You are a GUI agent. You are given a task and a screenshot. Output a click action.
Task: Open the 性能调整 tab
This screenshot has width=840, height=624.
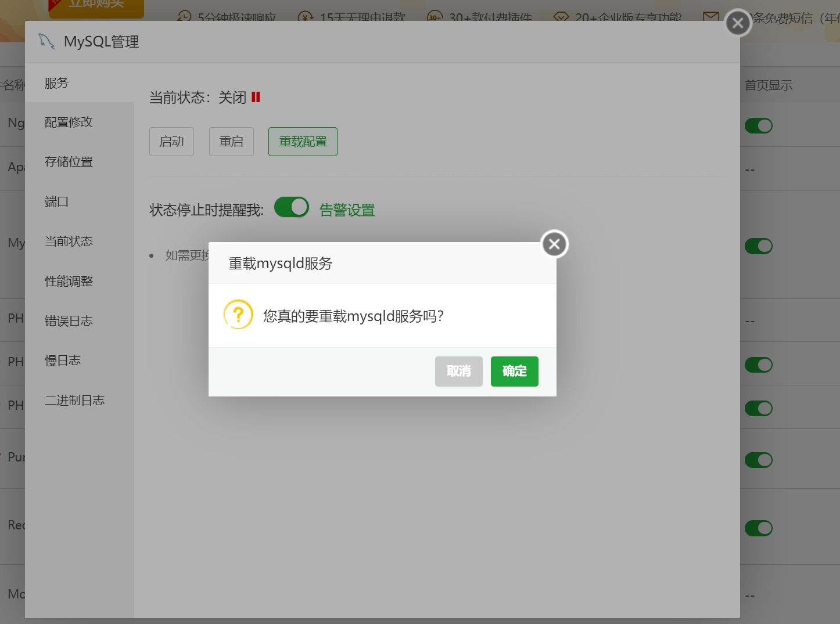click(x=80, y=281)
